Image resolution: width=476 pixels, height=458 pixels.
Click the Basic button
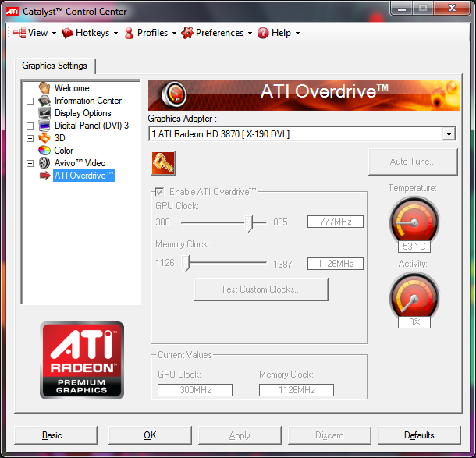coord(55,435)
